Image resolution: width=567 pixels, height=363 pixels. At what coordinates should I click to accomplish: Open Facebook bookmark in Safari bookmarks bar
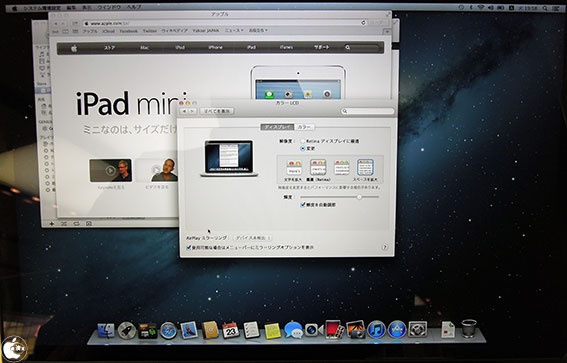point(128,31)
